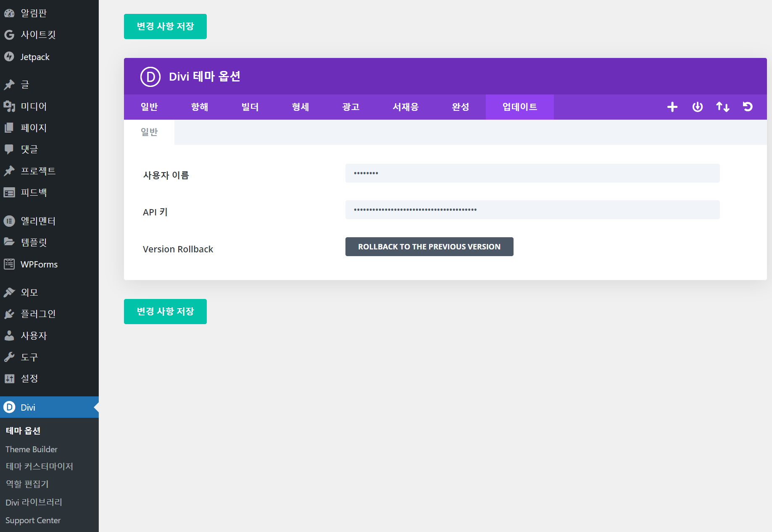Open 미디어 media icon

pos(9,106)
